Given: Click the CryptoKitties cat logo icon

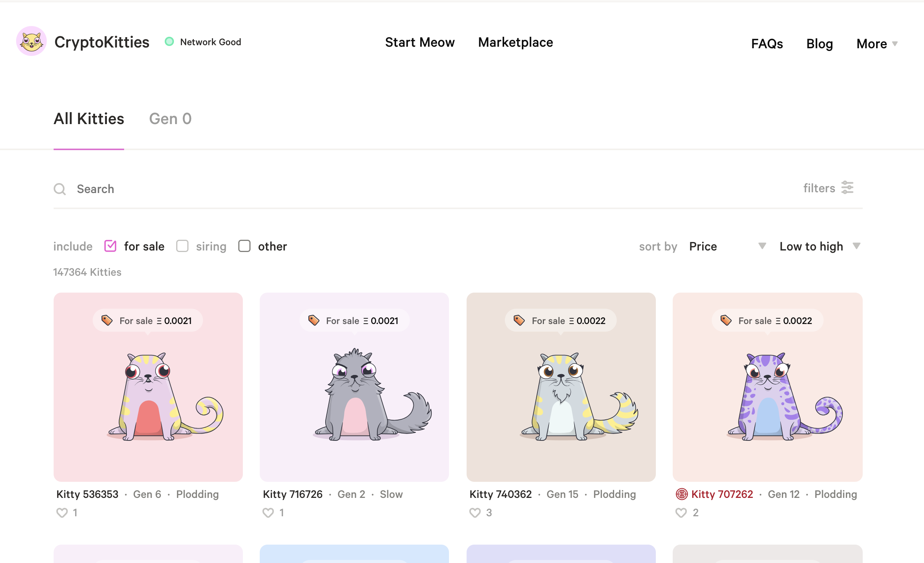Looking at the screenshot, I should (x=31, y=41).
